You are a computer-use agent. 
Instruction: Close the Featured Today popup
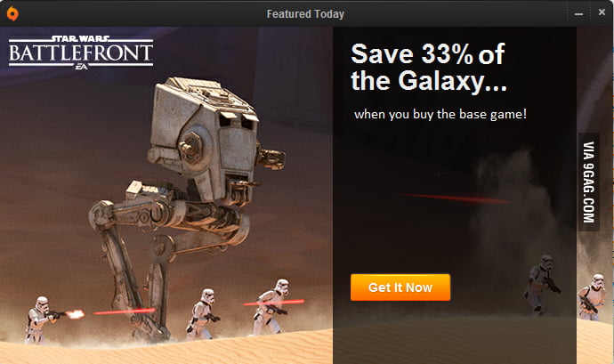click(x=602, y=12)
